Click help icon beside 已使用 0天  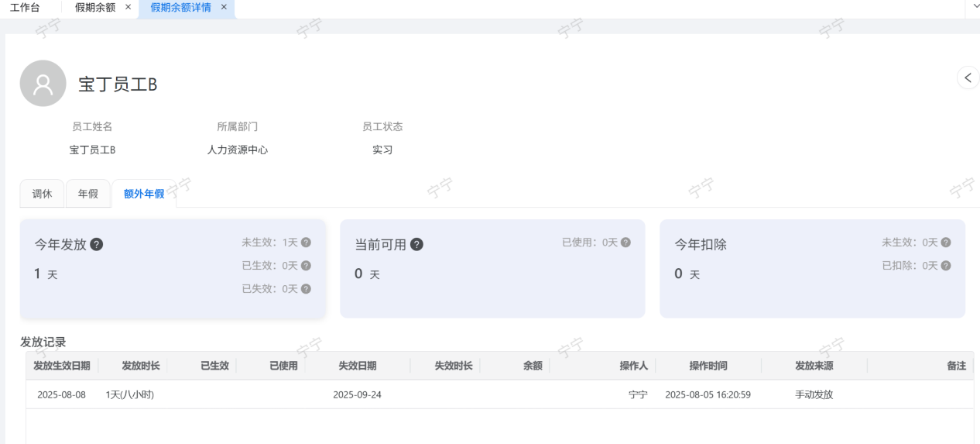point(625,243)
